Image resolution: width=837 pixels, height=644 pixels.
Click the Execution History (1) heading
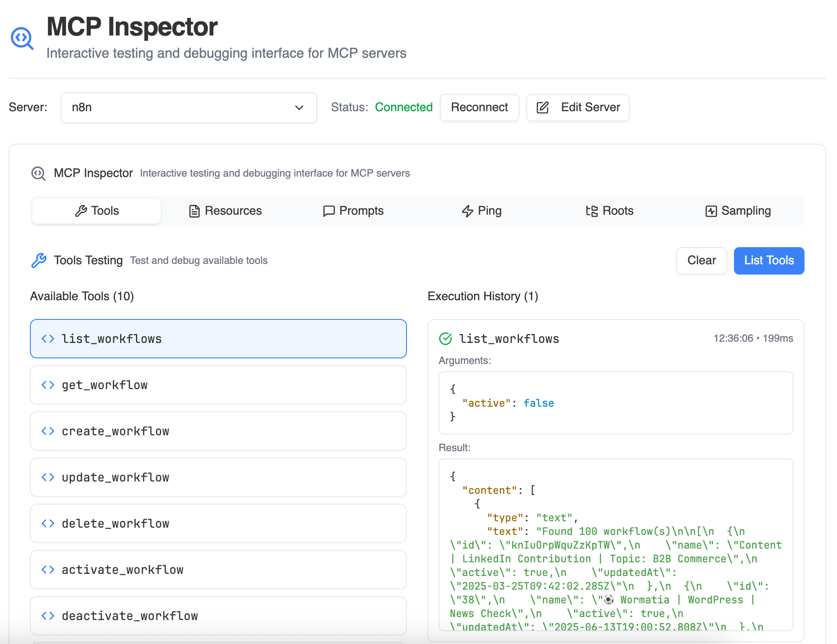[483, 296]
